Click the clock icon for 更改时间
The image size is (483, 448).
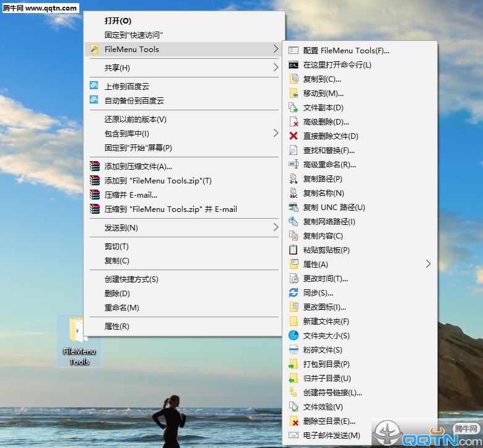[294, 279]
